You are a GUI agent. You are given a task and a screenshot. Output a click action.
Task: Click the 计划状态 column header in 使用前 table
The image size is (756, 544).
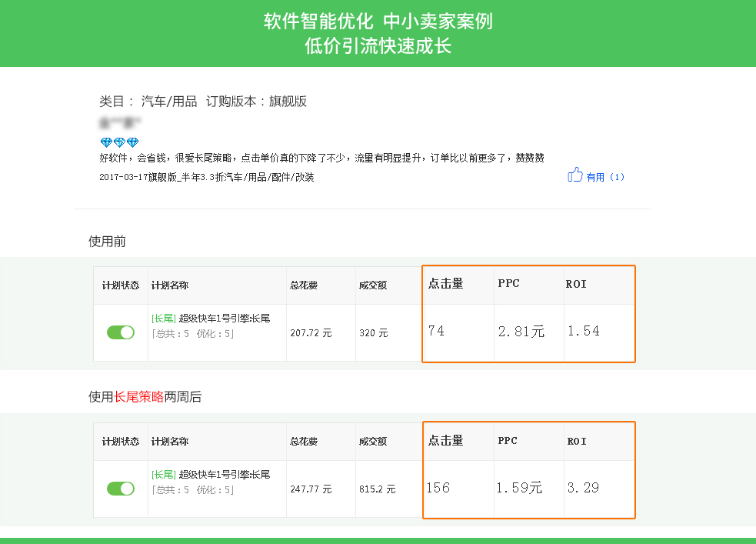coord(121,285)
